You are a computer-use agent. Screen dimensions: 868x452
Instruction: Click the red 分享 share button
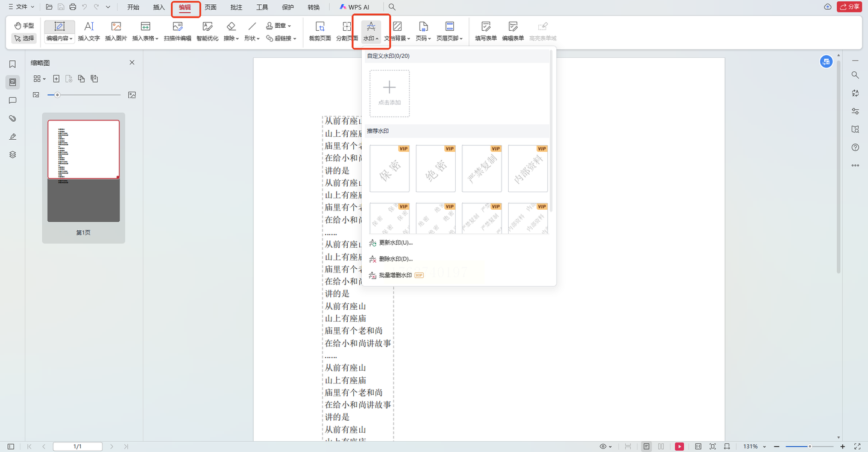coord(849,7)
